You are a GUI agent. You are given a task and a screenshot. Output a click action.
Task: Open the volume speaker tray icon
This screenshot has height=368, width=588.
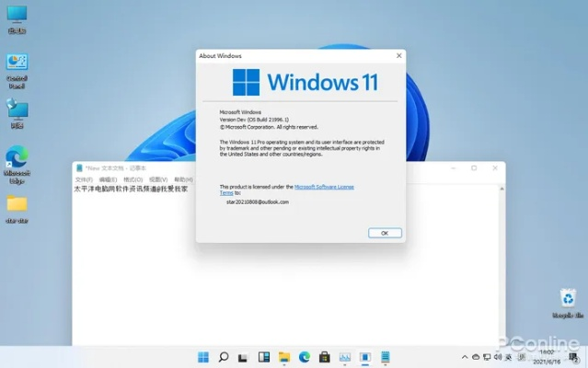point(498,357)
